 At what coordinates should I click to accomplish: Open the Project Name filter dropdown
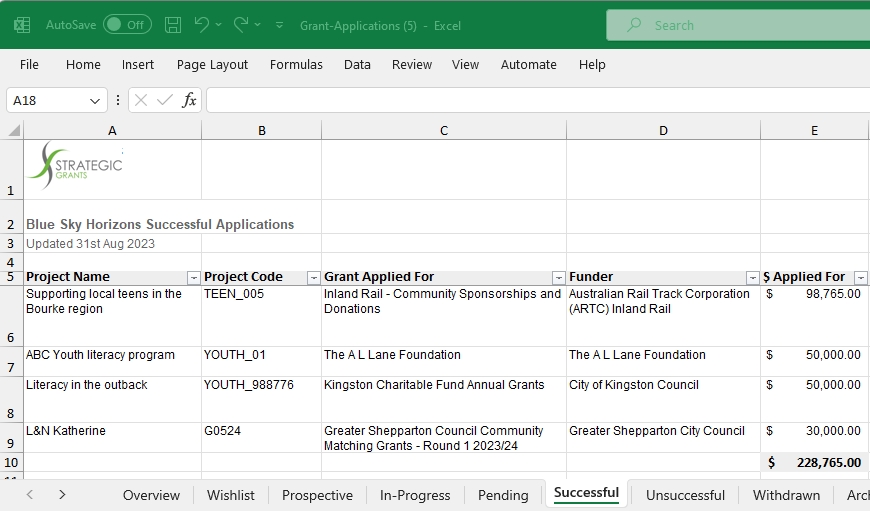click(193, 277)
